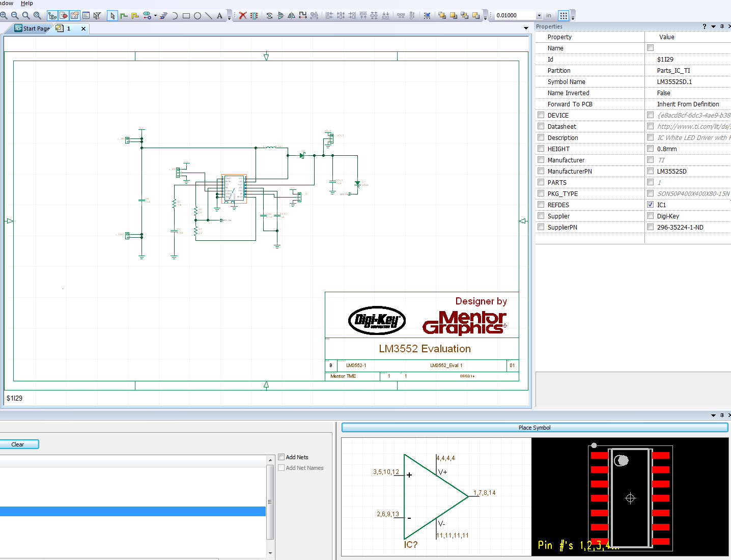Check the DEVICE property checkbox
This screenshot has height=560, width=731.
541,115
